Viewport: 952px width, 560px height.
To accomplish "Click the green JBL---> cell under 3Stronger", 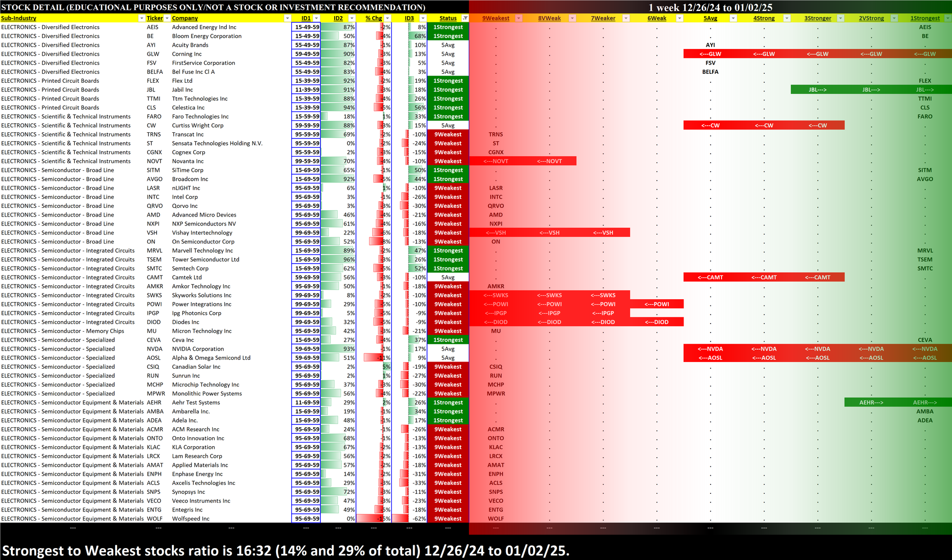I will tap(817, 89).
